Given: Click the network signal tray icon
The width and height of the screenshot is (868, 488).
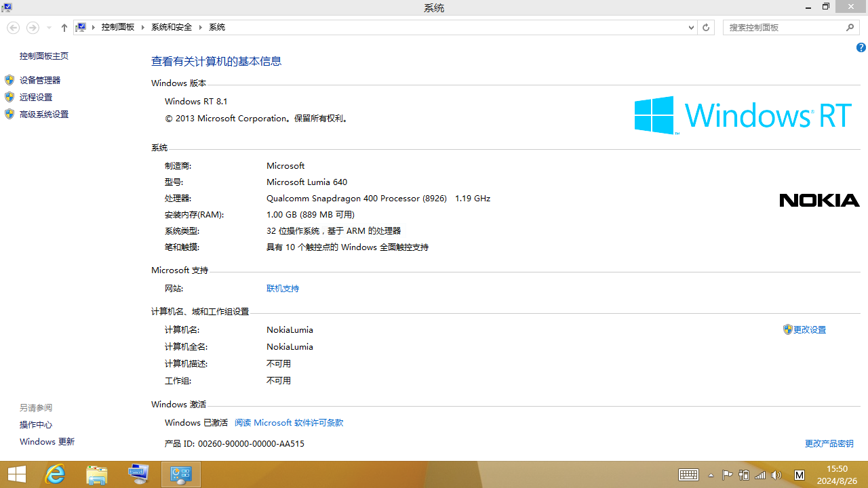Looking at the screenshot, I should (x=760, y=474).
